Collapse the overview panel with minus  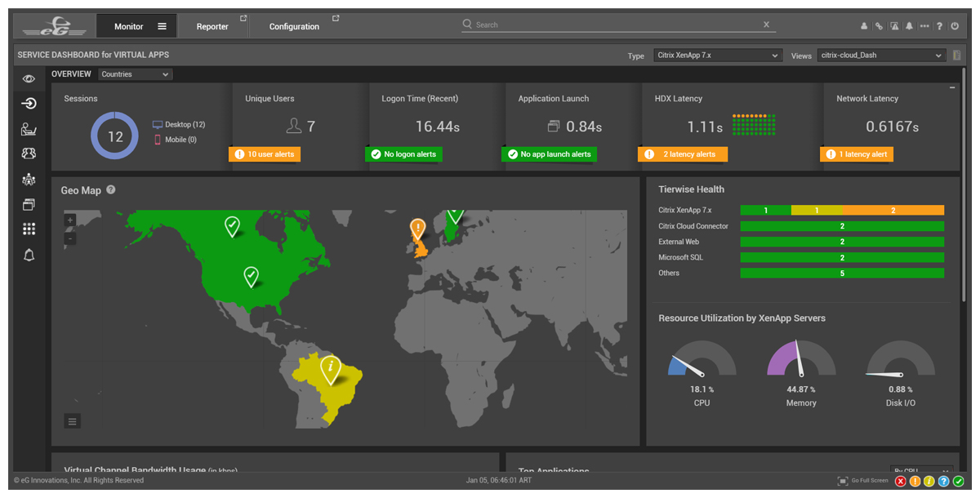coord(952,87)
